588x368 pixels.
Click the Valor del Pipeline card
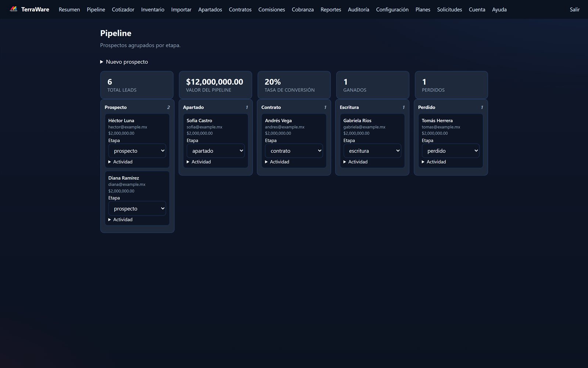click(x=215, y=85)
